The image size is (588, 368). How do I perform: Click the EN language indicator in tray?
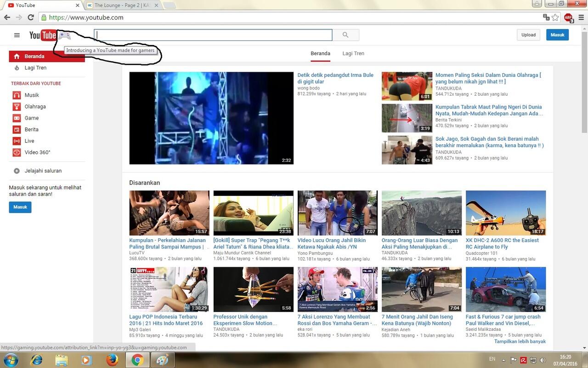[492, 359]
